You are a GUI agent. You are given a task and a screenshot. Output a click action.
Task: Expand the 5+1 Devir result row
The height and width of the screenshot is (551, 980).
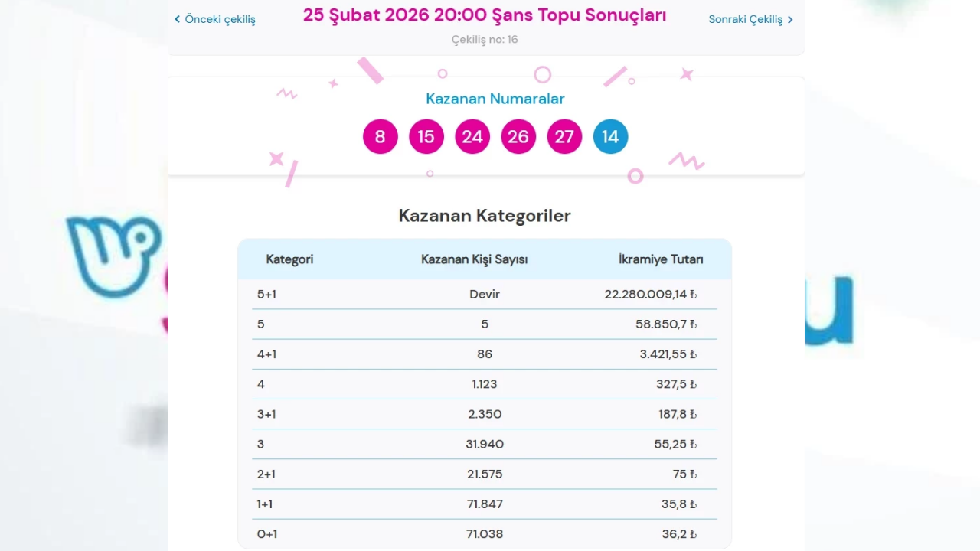point(485,294)
